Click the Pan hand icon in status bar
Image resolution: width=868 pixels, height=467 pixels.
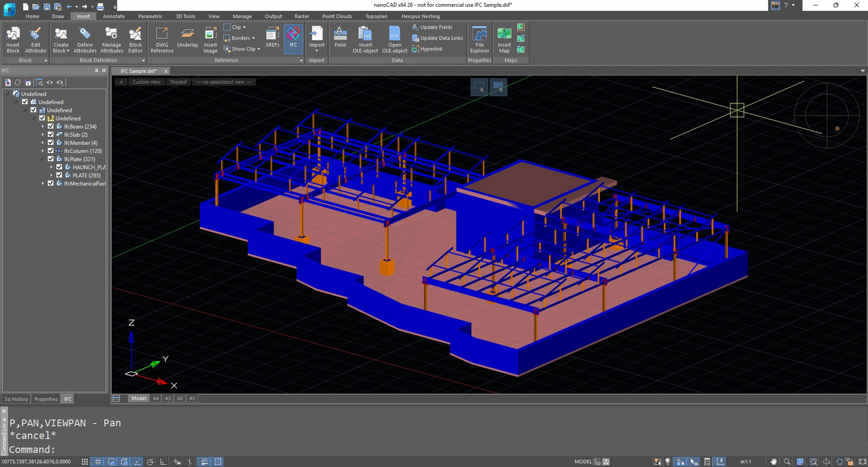(773, 462)
